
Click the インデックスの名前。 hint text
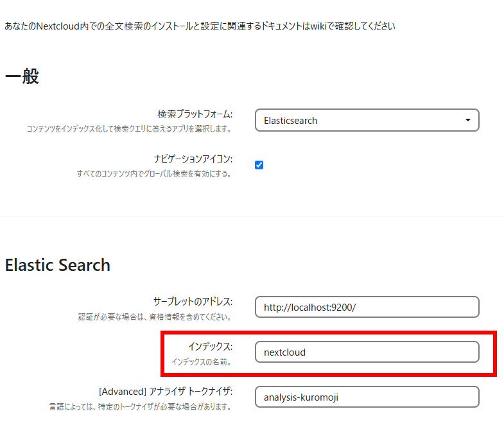[x=201, y=362]
